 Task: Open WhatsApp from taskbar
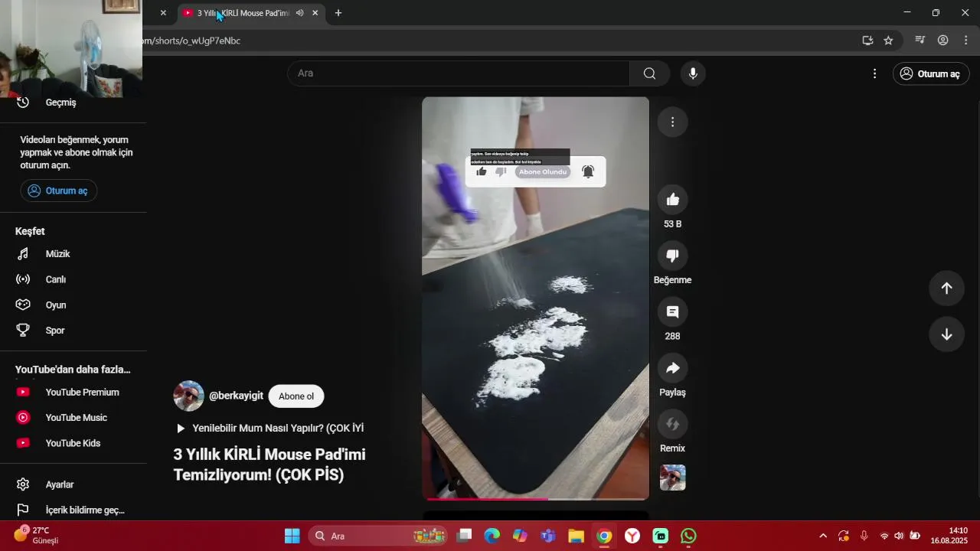point(688,536)
